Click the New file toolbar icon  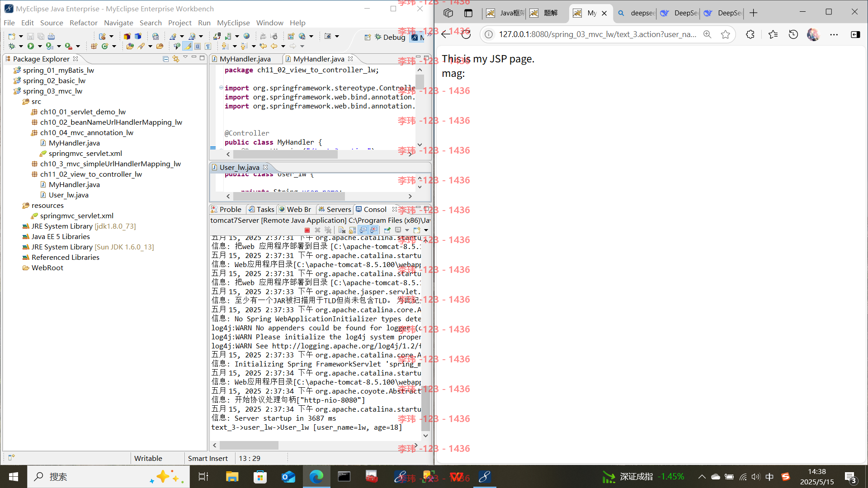pos(12,36)
